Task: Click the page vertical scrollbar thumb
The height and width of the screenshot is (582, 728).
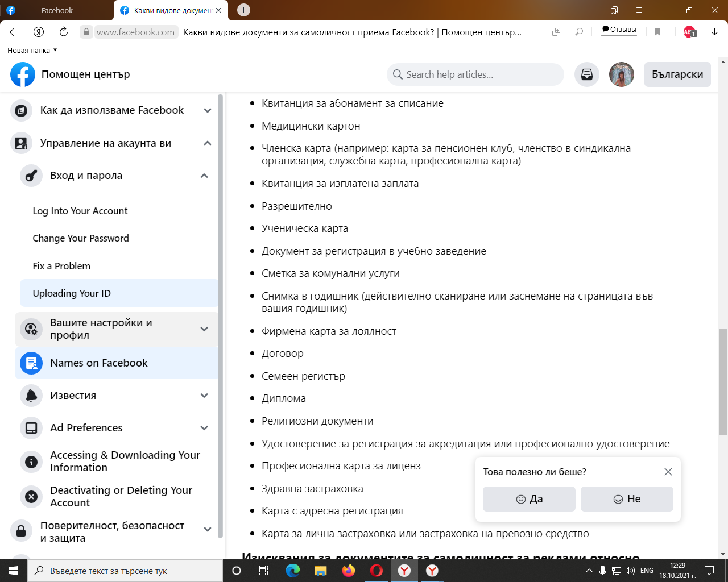Action: pyautogui.click(x=723, y=382)
